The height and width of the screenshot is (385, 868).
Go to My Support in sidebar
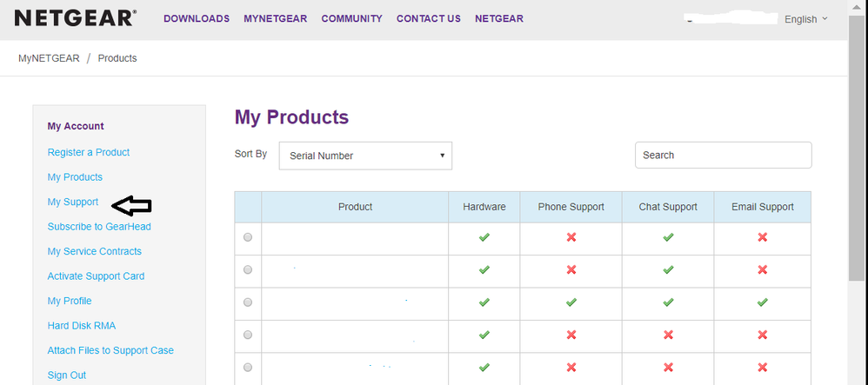(73, 202)
